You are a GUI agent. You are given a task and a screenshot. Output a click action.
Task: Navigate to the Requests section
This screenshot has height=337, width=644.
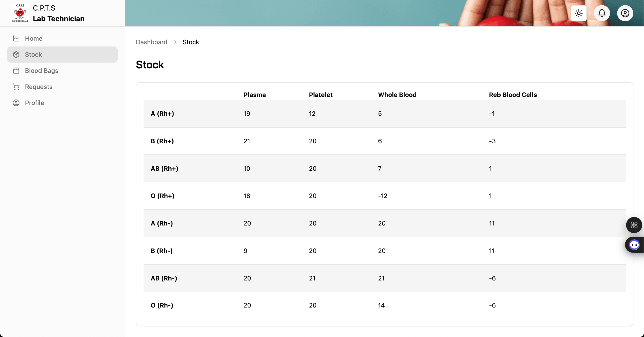tap(39, 87)
